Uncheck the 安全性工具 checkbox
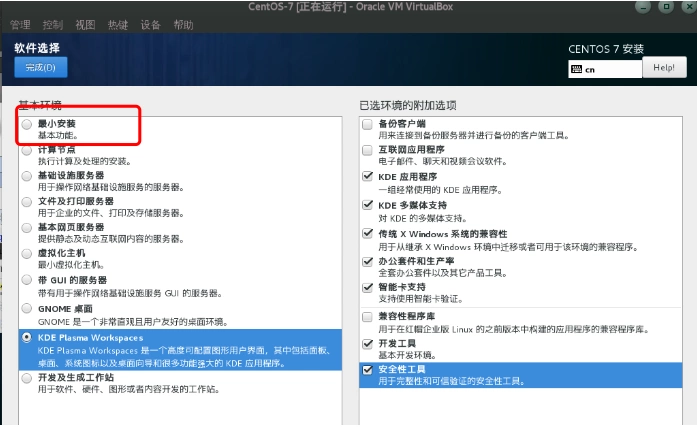The height and width of the screenshot is (427, 697). [x=367, y=370]
